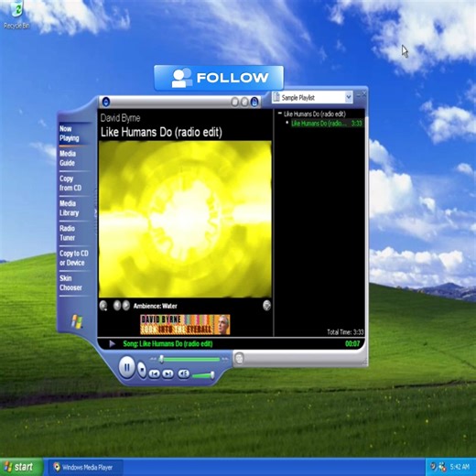
Task: Open the Start menu
Action: click(x=20, y=467)
